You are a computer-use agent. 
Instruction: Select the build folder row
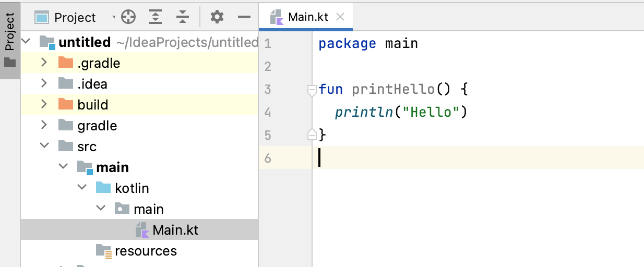[139, 105]
